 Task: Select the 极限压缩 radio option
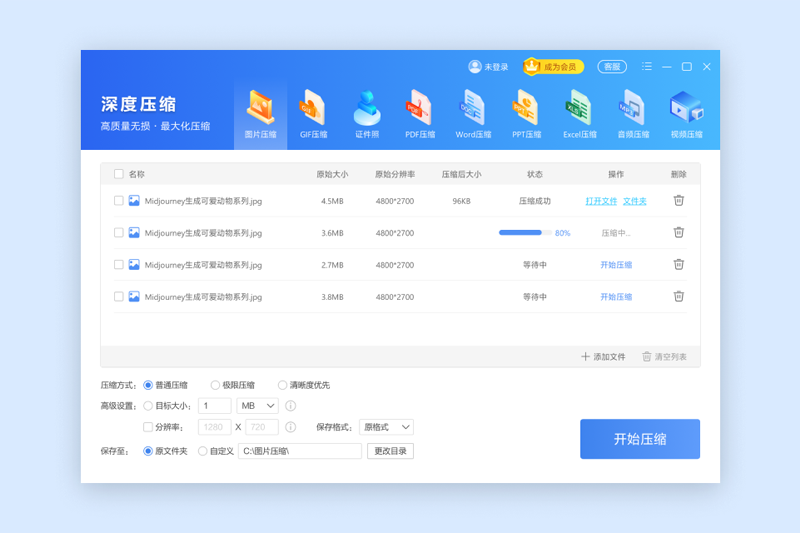click(215, 385)
